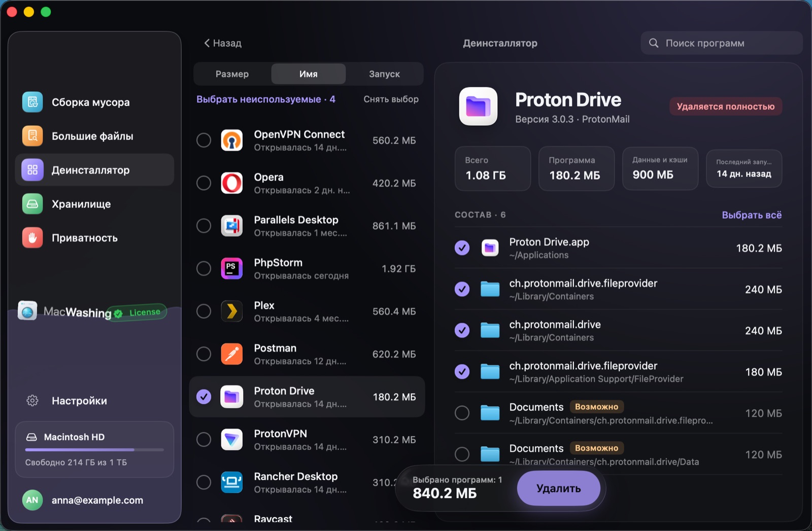Switch to the Имя sort tab
The height and width of the screenshot is (531, 812).
(x=309, y=74)
